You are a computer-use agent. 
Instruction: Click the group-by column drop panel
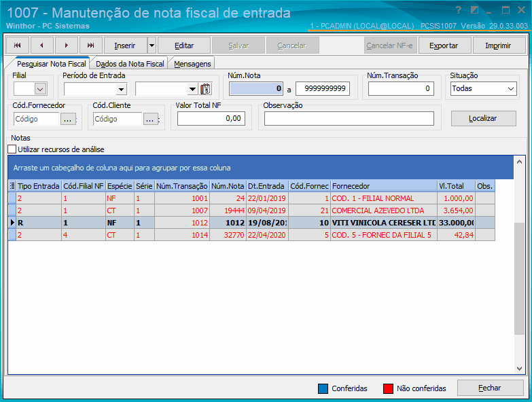261,168
